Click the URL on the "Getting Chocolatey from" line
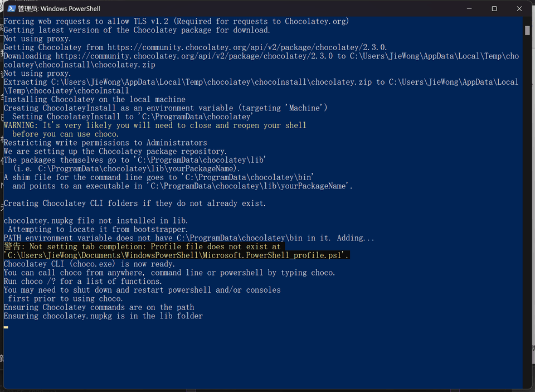This screenshot has height=392, width=535. pyautogui.click(x=247, y=47)
